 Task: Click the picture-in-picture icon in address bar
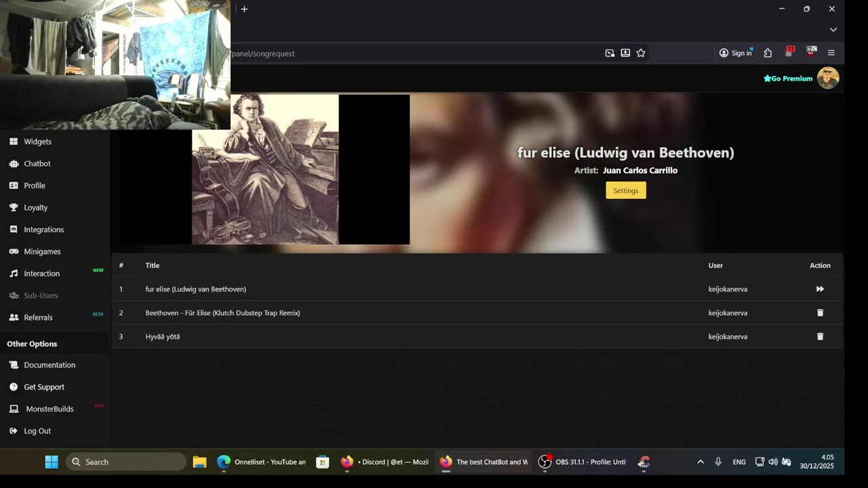[610, 53]
